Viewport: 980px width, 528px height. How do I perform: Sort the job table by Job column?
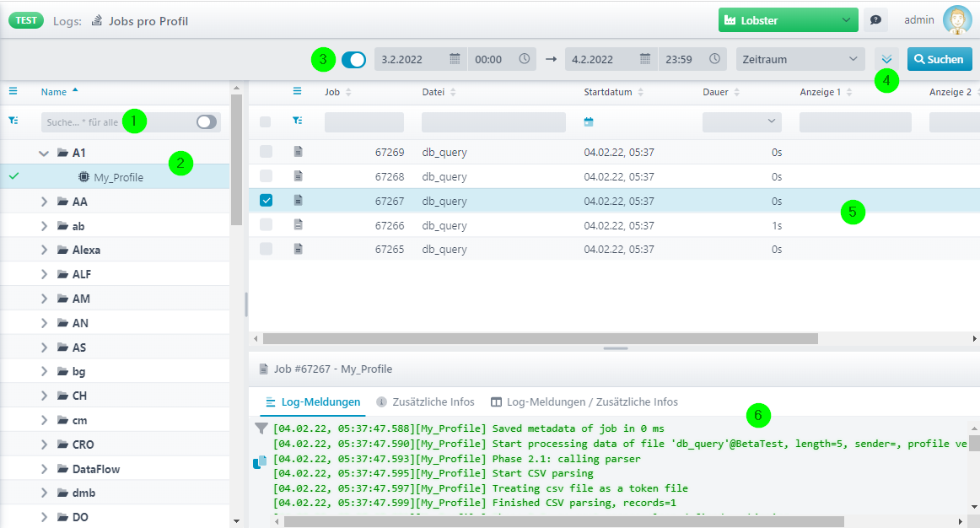(x=338, y=92)
